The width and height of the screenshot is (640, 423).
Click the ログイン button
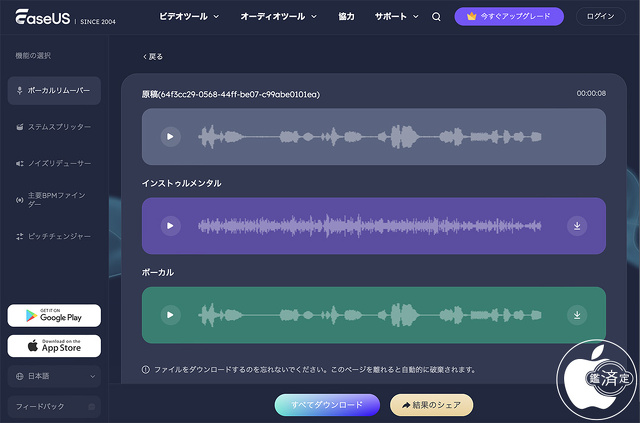[x=600, y=16]
